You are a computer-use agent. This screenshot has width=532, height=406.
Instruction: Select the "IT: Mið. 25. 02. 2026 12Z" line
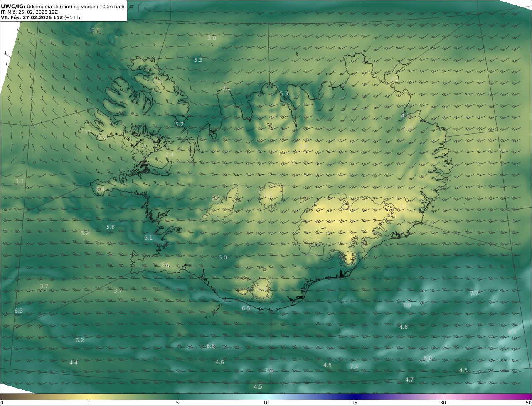tap(30, 12)
